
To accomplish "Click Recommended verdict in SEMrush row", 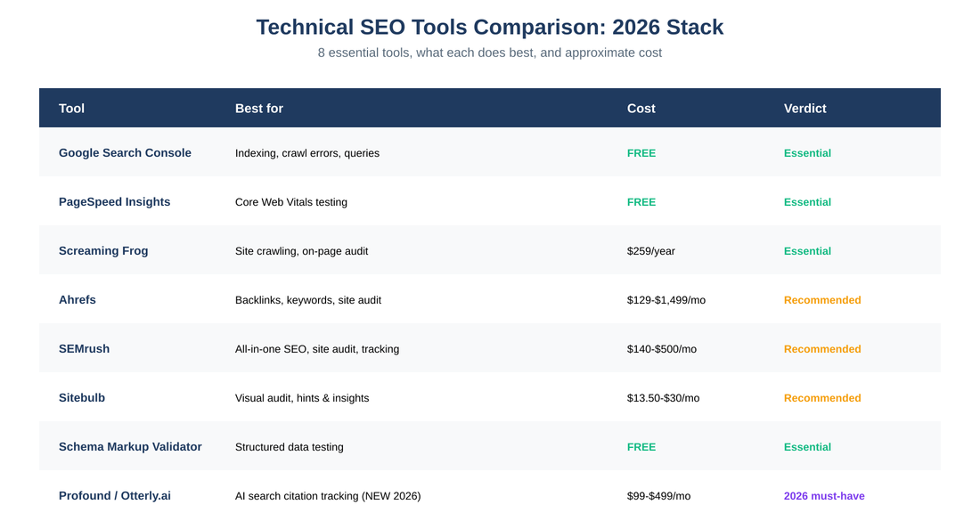I will [x=822, y=349].
